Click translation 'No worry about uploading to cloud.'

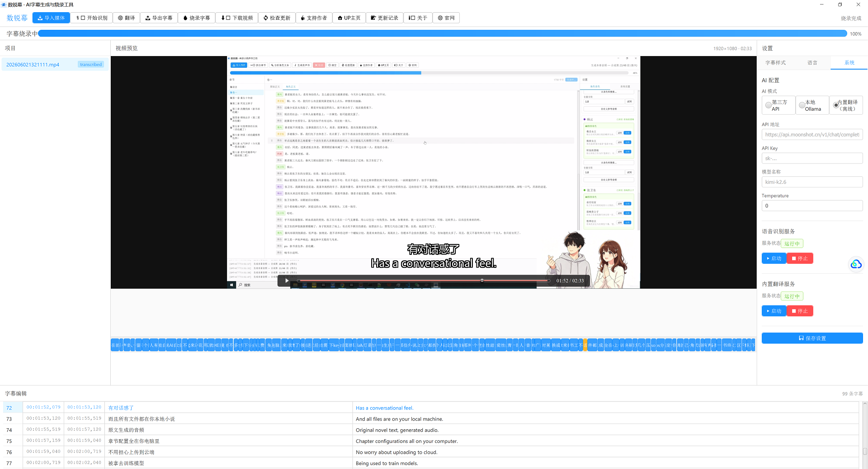pos(396,452)
